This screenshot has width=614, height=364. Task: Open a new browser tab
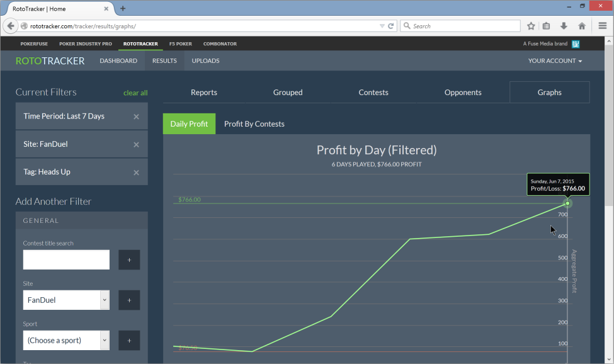click(123, 9)
